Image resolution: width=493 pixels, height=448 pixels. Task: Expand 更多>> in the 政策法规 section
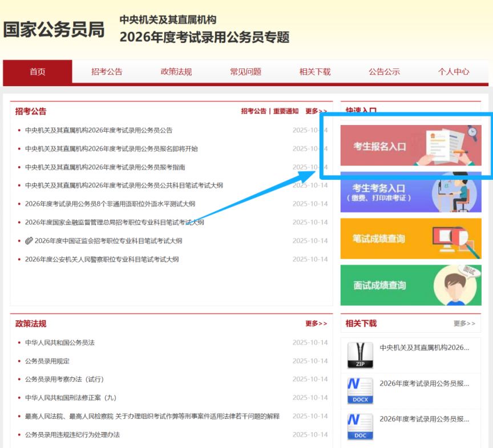(316, 324)
